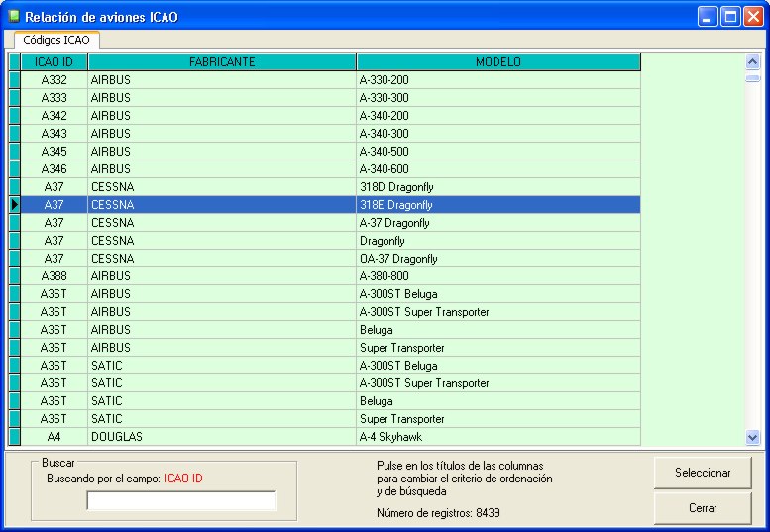Screen dimensions: 770x532
Task: Click ICAO ID cell A346
Action: [55, 169]
